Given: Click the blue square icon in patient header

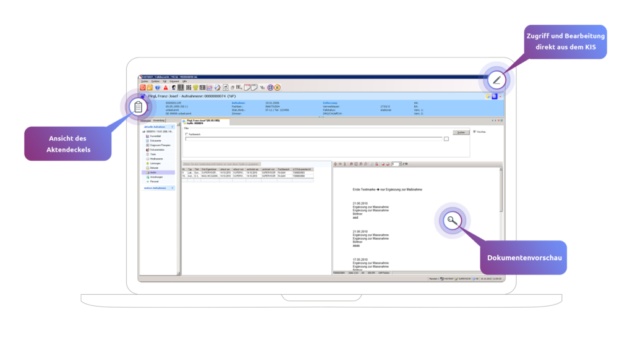Looking at the screenshot, I should [494, 96].
